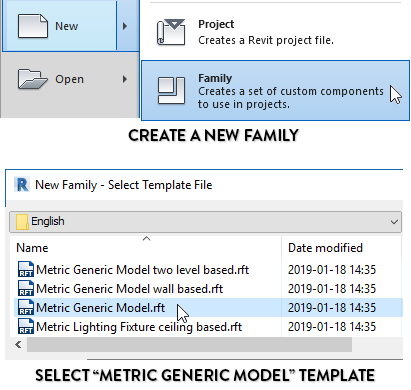The height and width of the screenshot is (390, 411).
Task: Click the Project blueprint icon
Action: click(x=171, y=32)
